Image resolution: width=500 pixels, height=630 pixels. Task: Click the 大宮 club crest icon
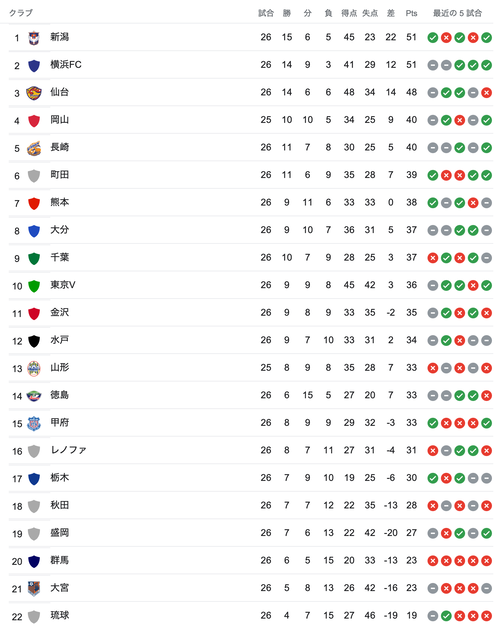coord(34,589)
